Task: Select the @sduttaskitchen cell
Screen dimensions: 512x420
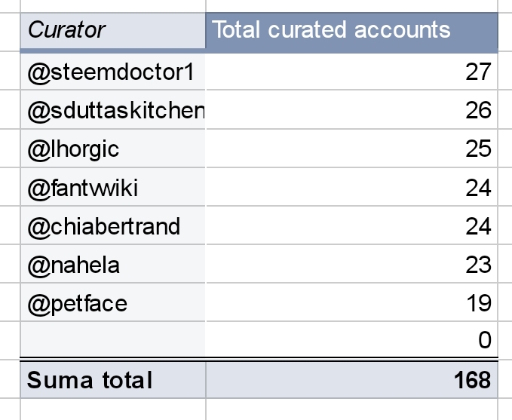Action: pyautogui.click(x=113, y=111)
